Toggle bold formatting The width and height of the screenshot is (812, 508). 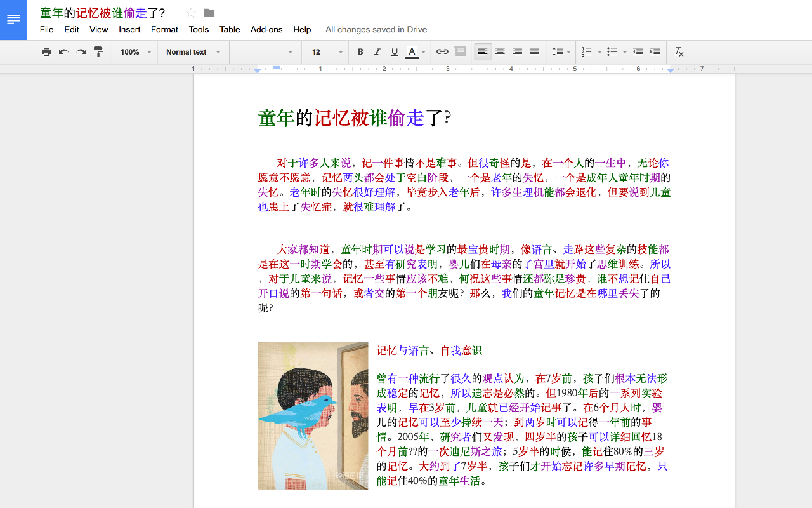click(x=360, y=51)
